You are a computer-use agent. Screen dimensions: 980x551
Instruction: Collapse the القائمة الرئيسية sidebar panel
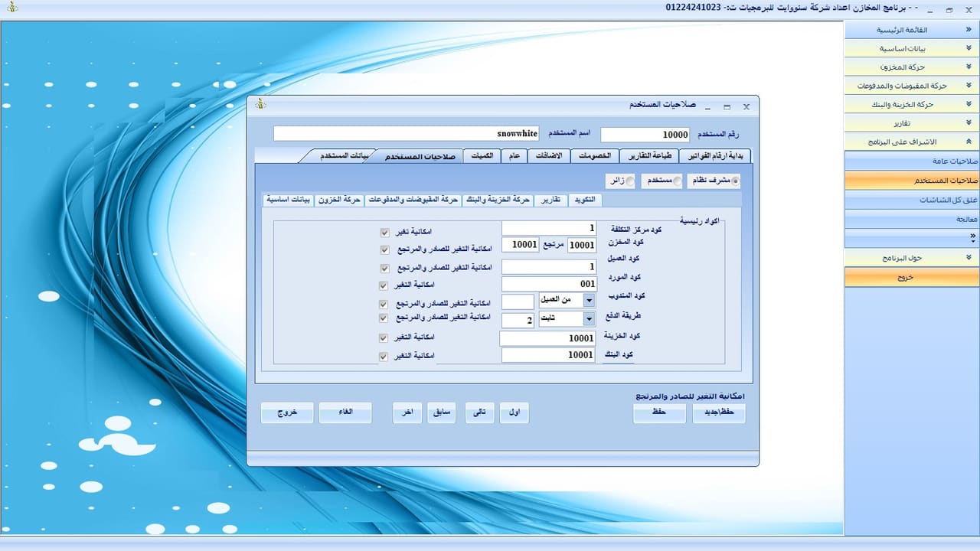[969, 30]
